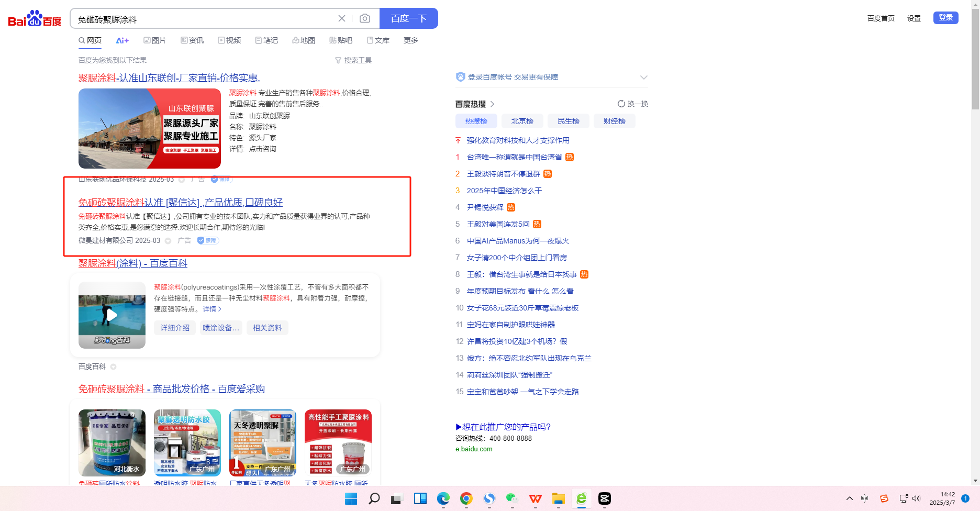980x511 pixels.
Task: Launch WPS Office from the taskbar
Action: (535, 498)
